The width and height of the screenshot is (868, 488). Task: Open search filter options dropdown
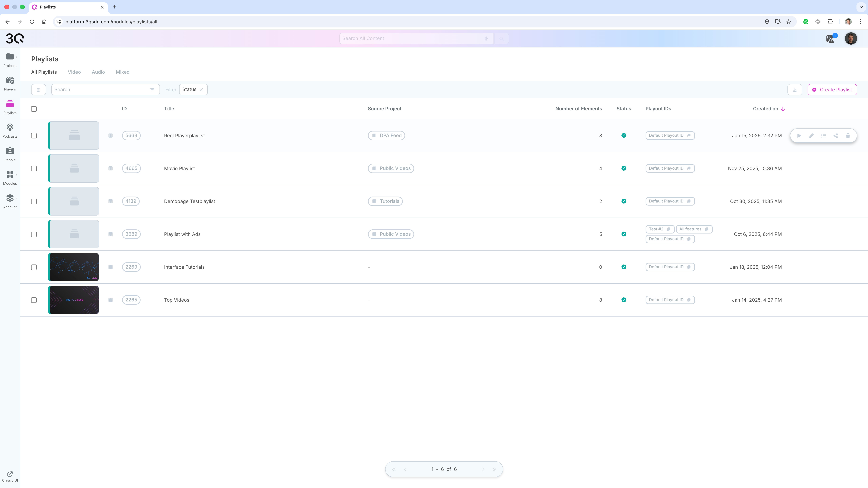pos(152,90)
